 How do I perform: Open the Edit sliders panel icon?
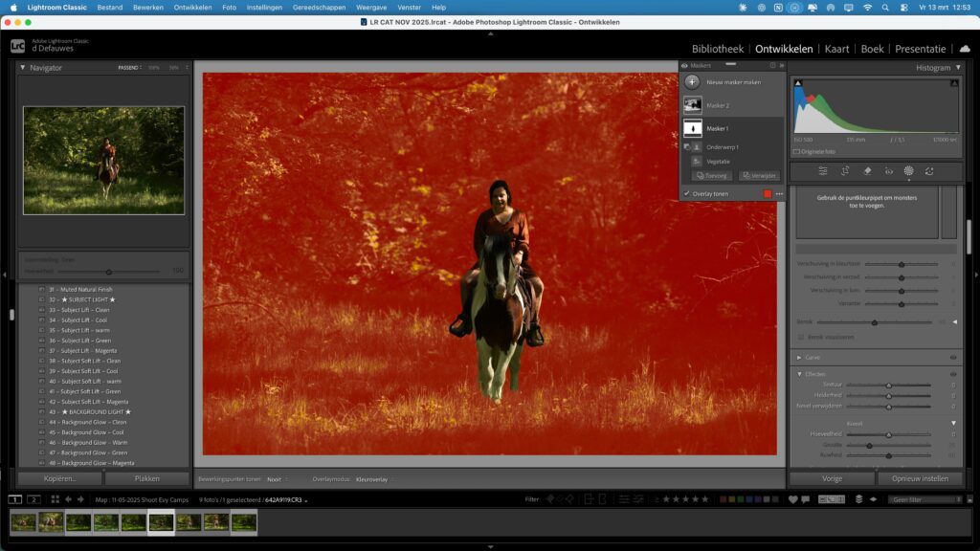[x=823, y=171]
